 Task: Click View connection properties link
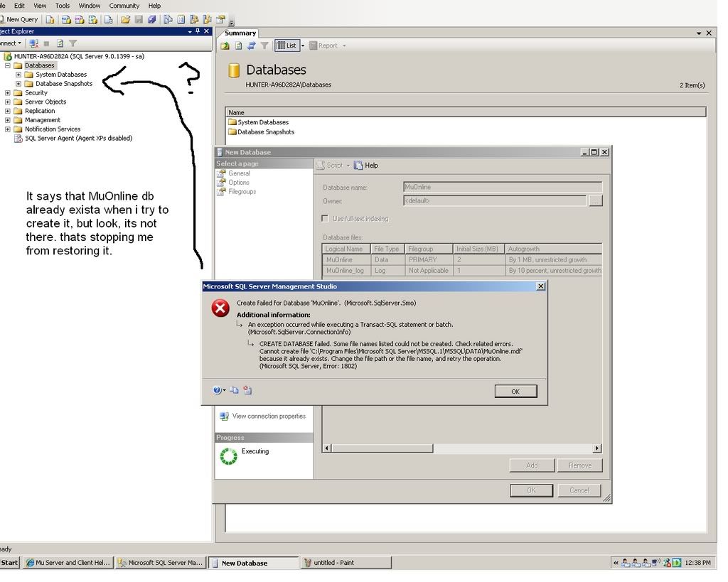click(268, 416)
